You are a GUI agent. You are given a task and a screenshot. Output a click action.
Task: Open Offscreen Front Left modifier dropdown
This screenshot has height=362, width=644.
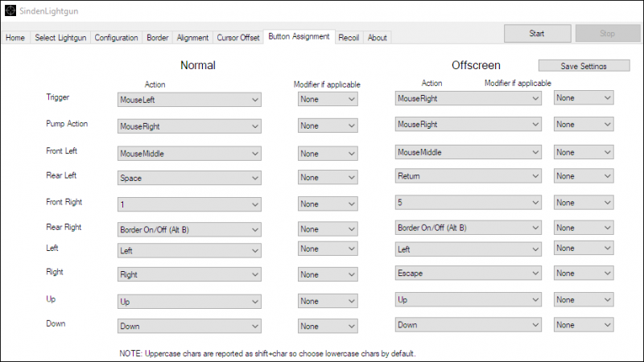click(x=584, y=152)
